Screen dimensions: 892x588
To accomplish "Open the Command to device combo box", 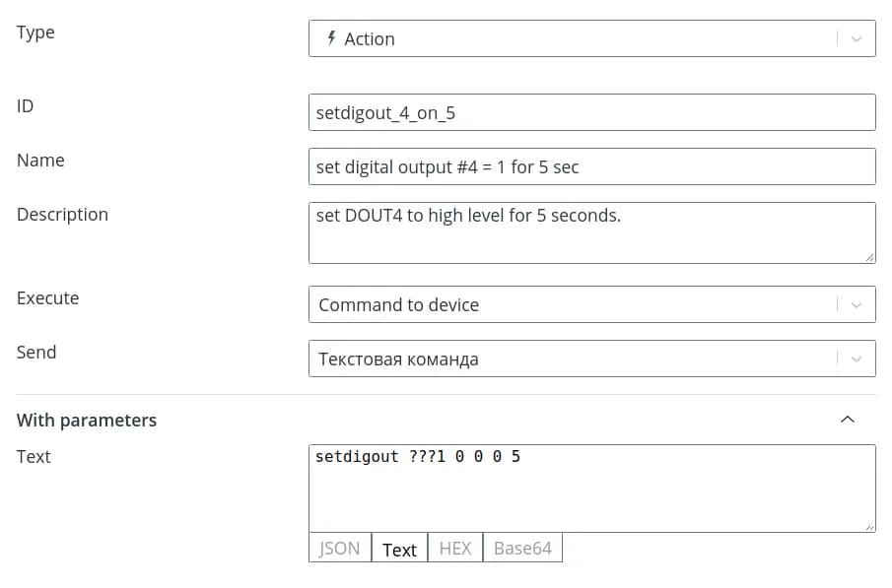I will (572, 305).
